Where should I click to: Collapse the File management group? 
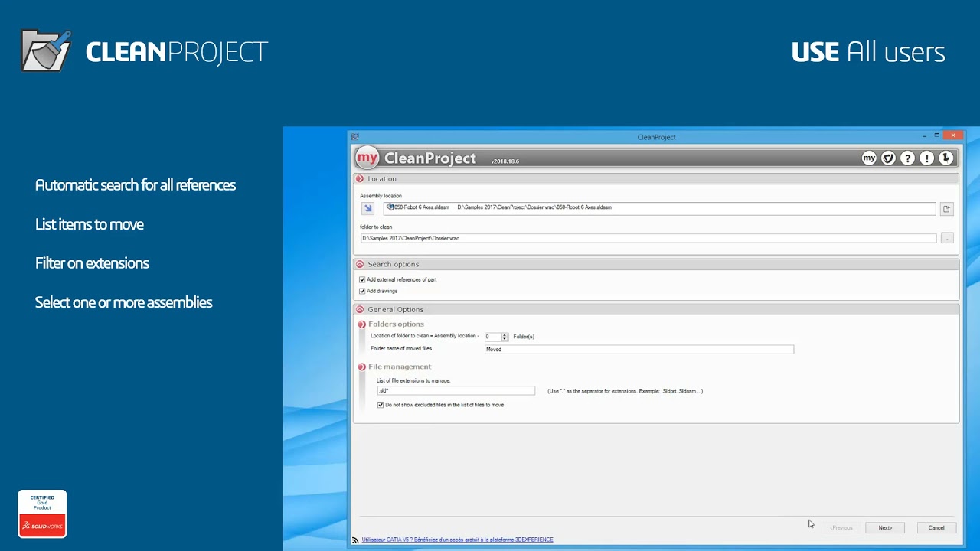[x=362, y=367]
